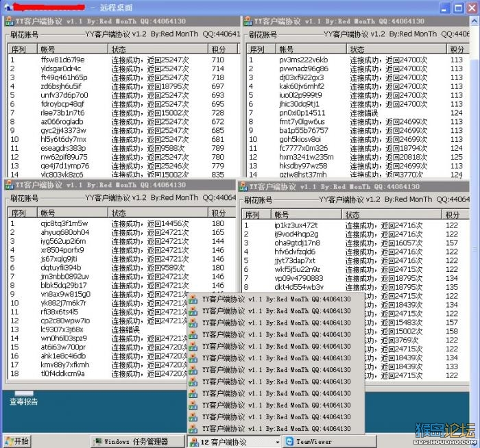
Task: Click the remote desktop window's title bar icon
Action: [8, 7]
